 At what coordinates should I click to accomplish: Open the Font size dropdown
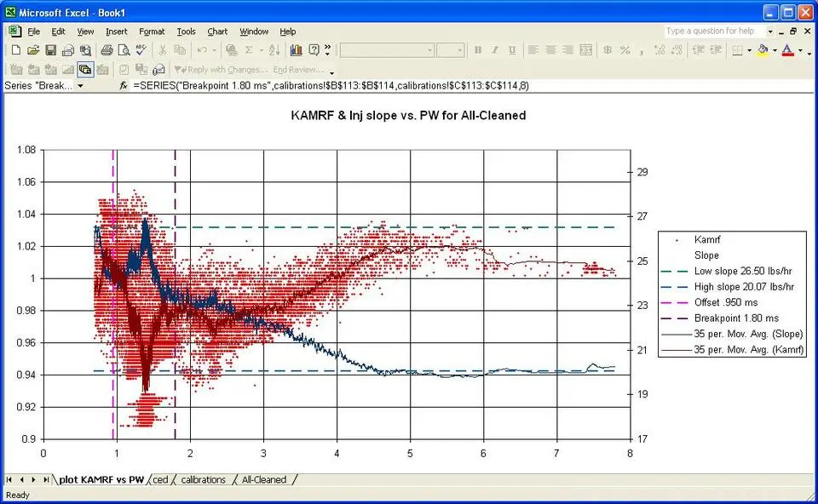tap(459, 50)
